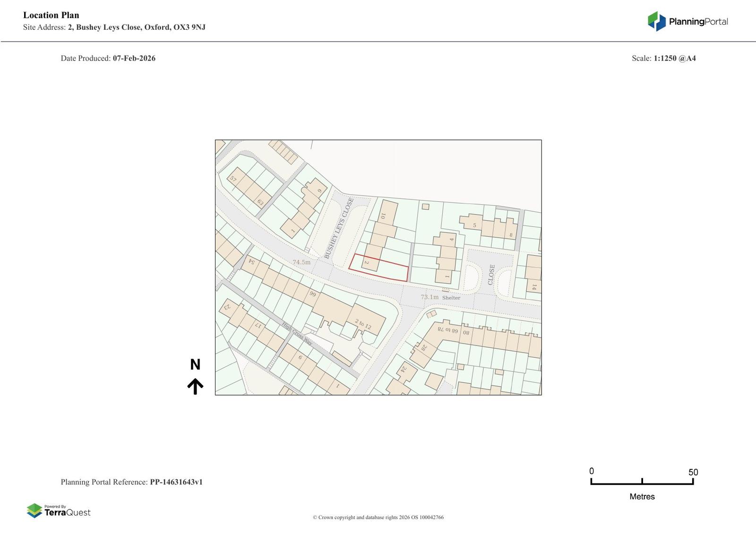Click the 74.5m spot height label
This screenshot has width=756, height=535.
301,262
